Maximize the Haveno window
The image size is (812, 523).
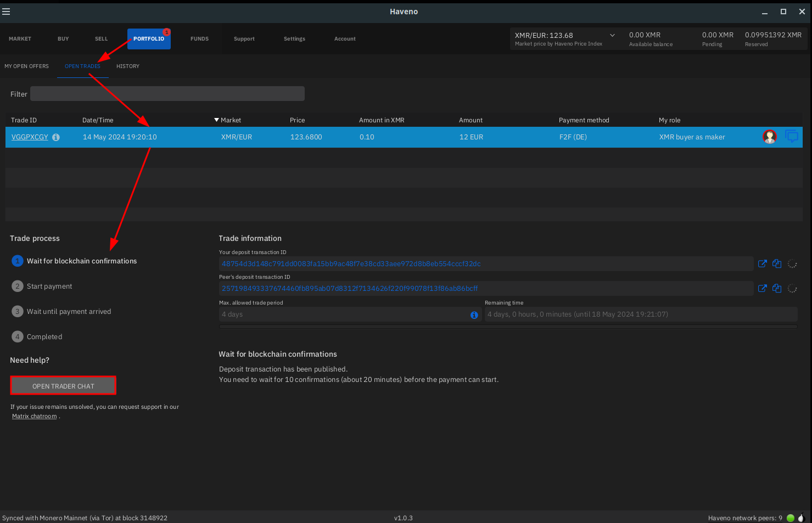[783, 12]
